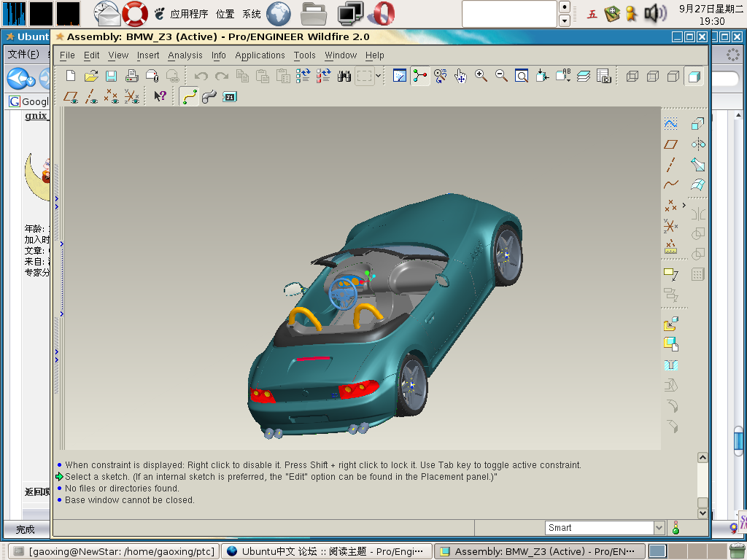Print the model with the printer icon
This screenshot has height=560, width=747.
pos(132,76)
